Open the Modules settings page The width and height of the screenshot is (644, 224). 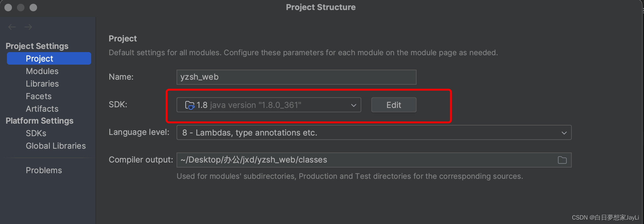[x=42, y=71]
